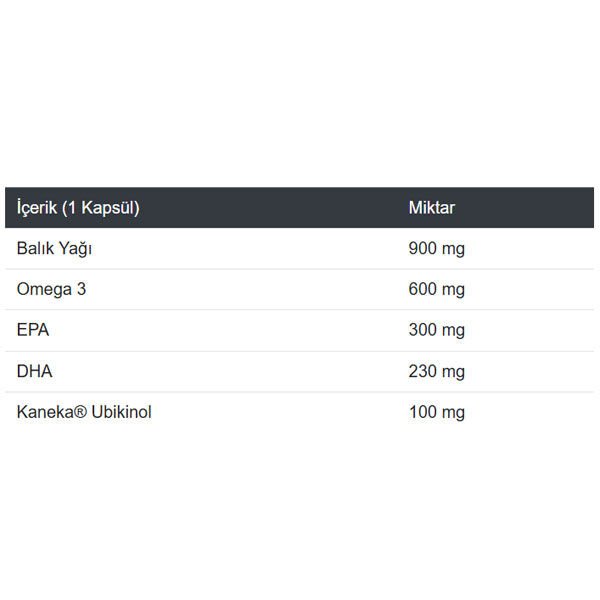Click "(1 Kapsül)" text in the header

(99, 208)
